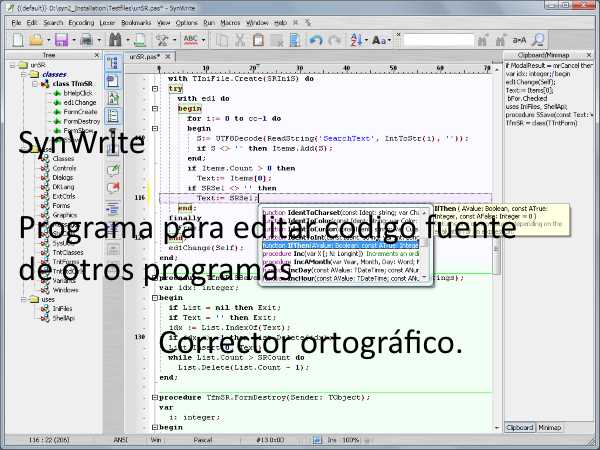
Task: Open the dropdown arrow beside Setup tools icon
Action: point(174,40)
